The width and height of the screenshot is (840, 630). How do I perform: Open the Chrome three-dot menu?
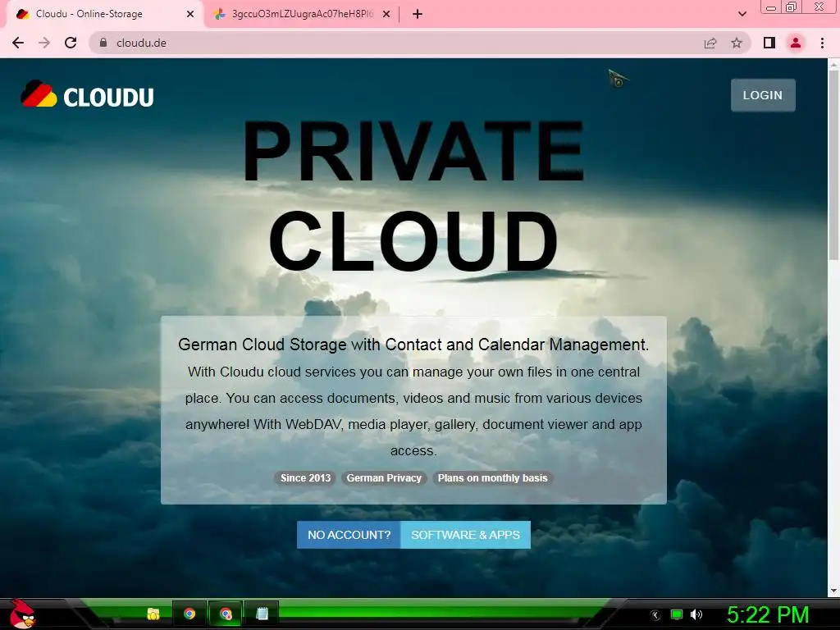(x=822, y=43)
